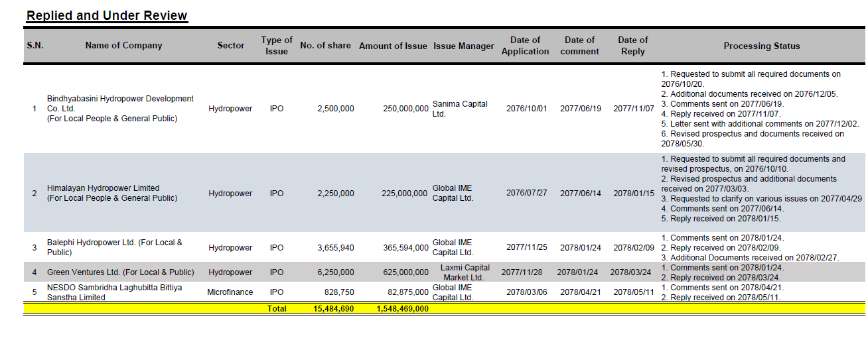Click reply date 2077/11/07

[x=634, y=109]
